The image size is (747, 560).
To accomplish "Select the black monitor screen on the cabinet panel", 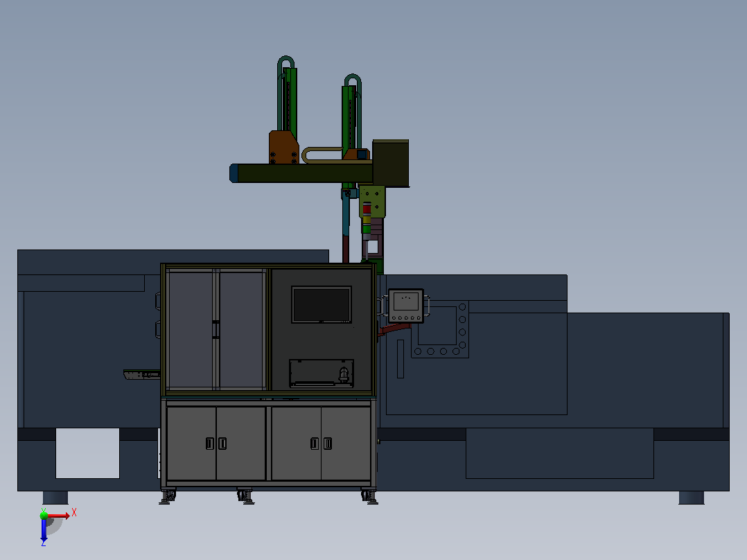I will (322, 304).
